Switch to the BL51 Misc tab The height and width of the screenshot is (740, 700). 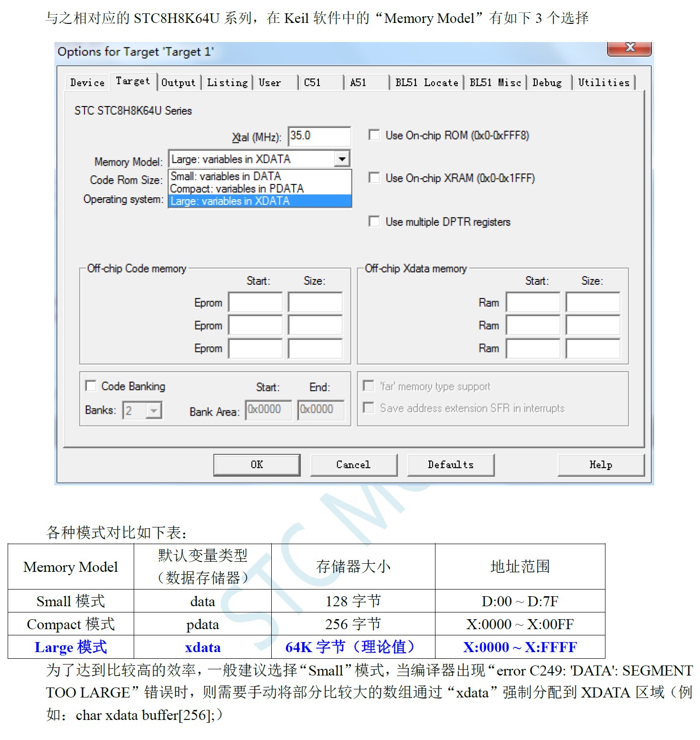point(495,83)
